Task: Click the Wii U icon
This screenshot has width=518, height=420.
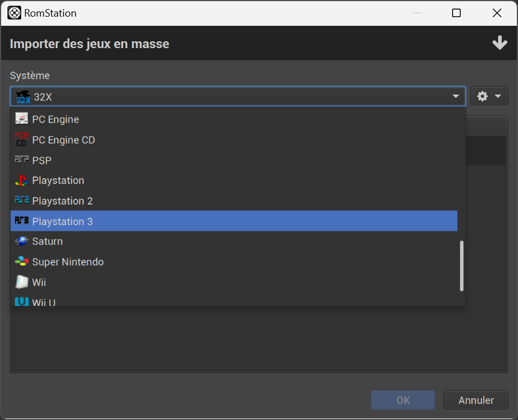Action: click(21, 302)
